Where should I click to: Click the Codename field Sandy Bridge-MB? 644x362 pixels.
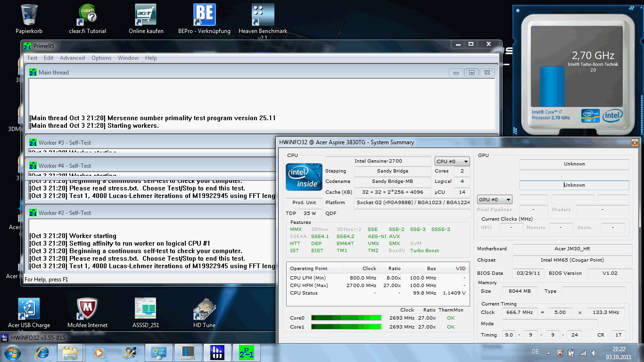click(393, 181)
